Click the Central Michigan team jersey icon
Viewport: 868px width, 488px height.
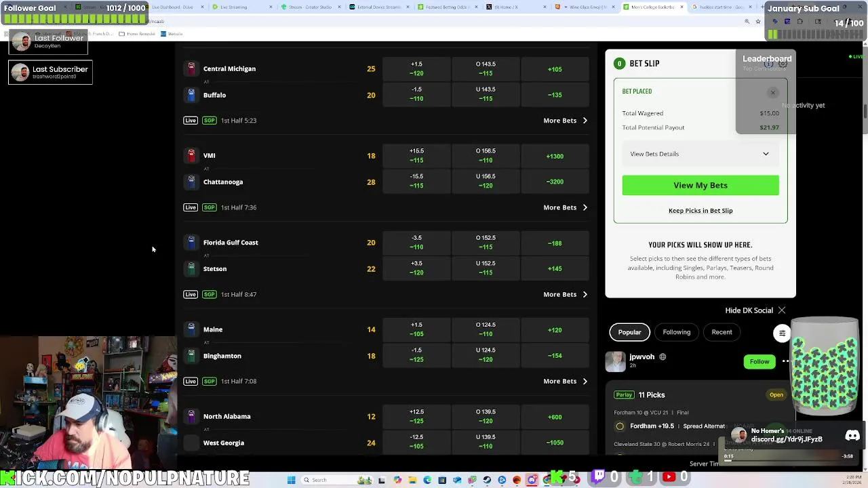pos(191,68)
